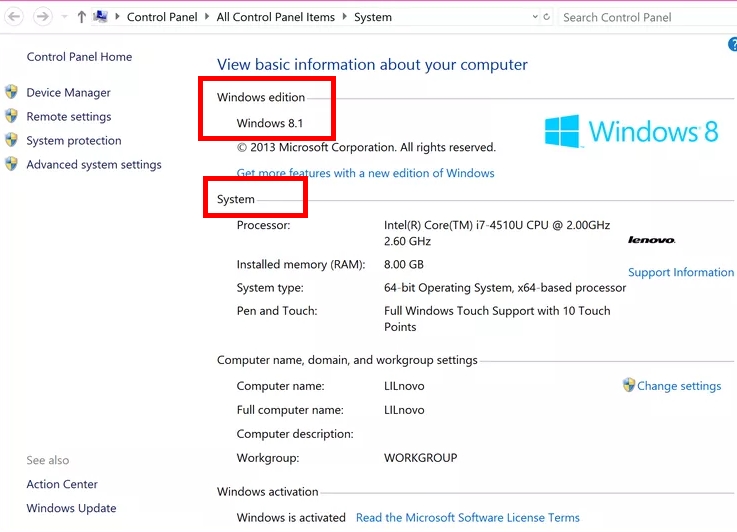Screen dimensions: 737x532
Task: Click the shield icon beside Remote settings
Action: (x=12, y=116)
